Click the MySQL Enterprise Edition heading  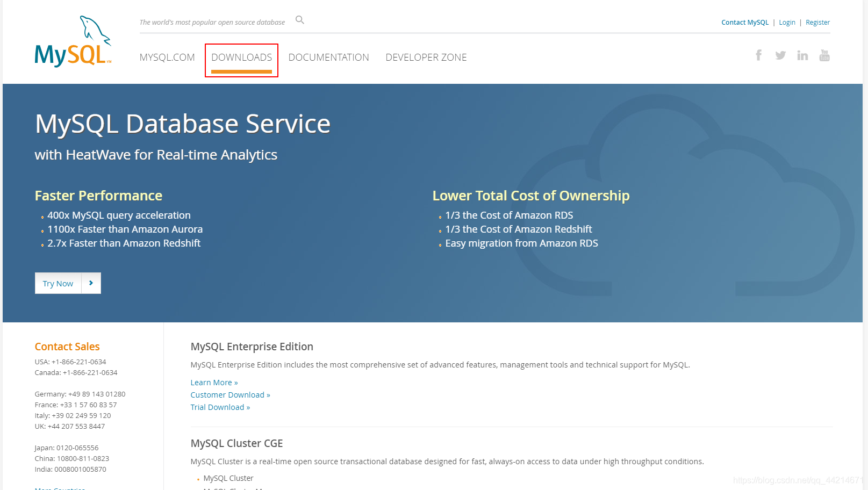click(x=252, y=347)
